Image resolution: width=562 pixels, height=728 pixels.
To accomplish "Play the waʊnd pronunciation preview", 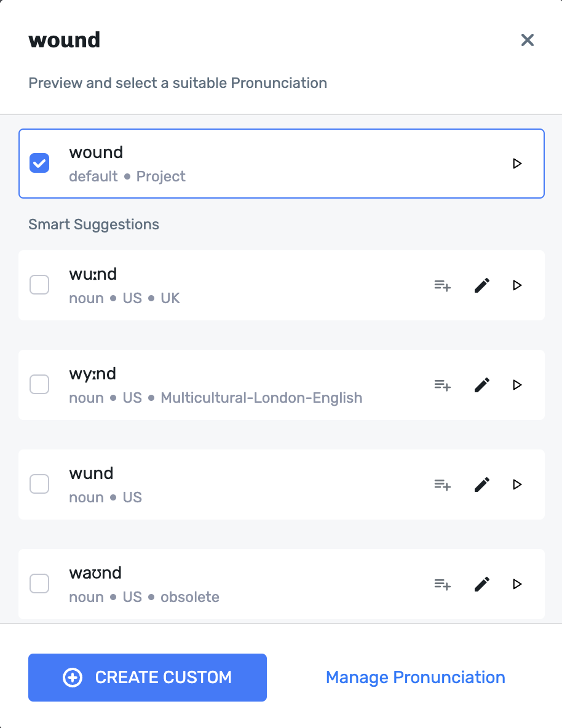I will point(517,584).
